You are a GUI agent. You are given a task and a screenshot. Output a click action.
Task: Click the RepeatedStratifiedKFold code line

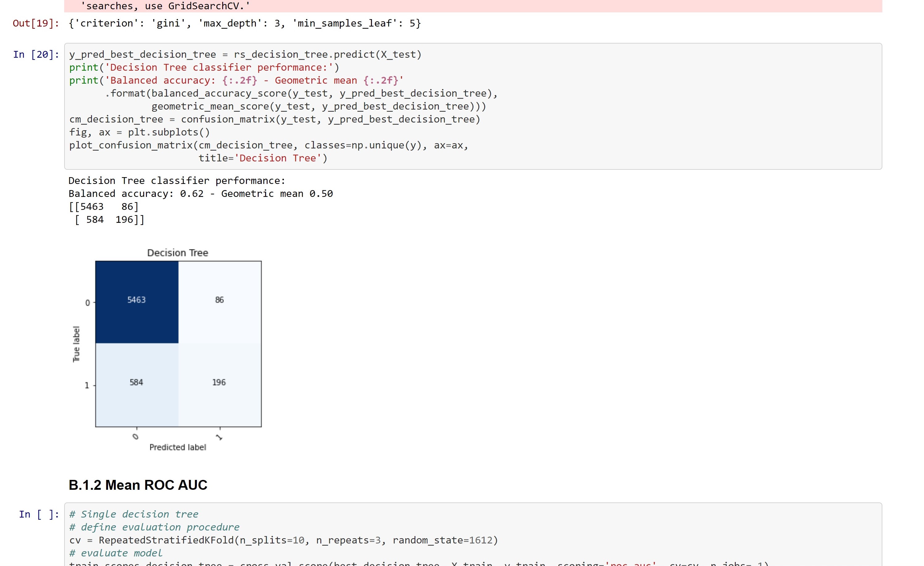283,540
